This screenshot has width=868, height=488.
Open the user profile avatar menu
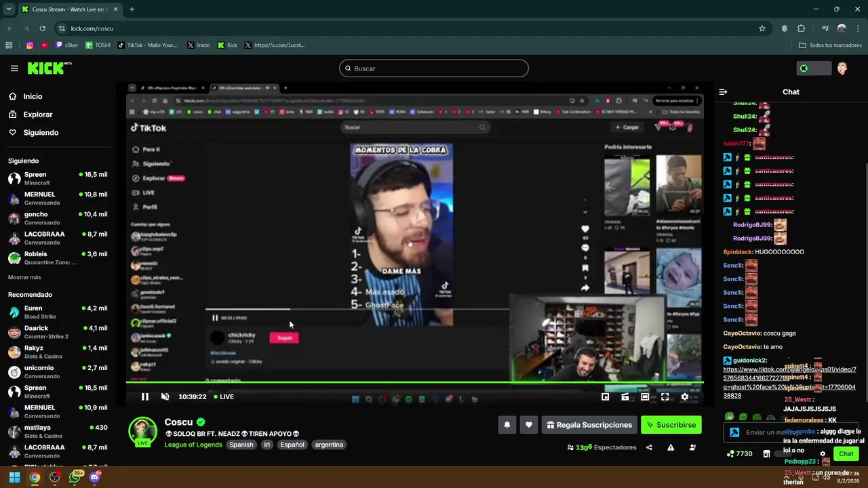coord(842,68)
